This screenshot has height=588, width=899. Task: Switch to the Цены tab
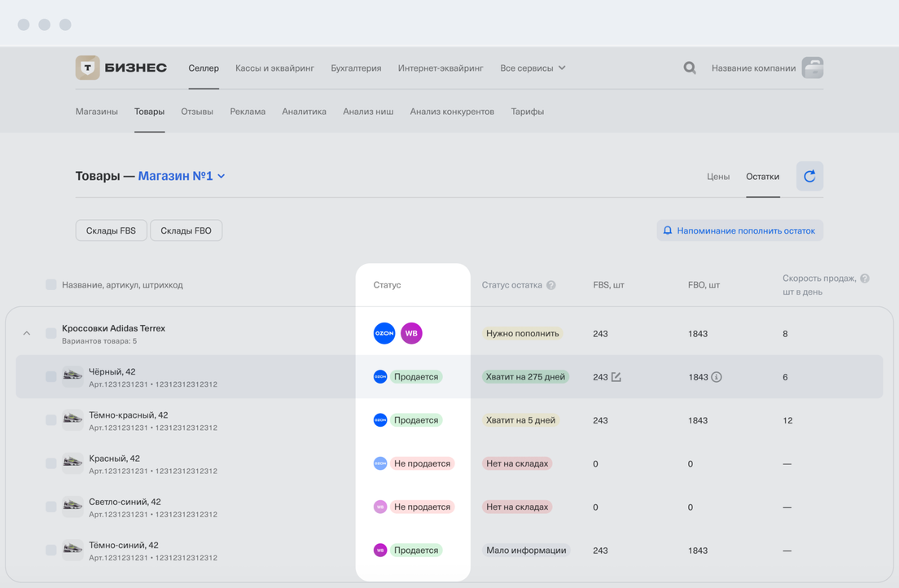pos(717,177)
